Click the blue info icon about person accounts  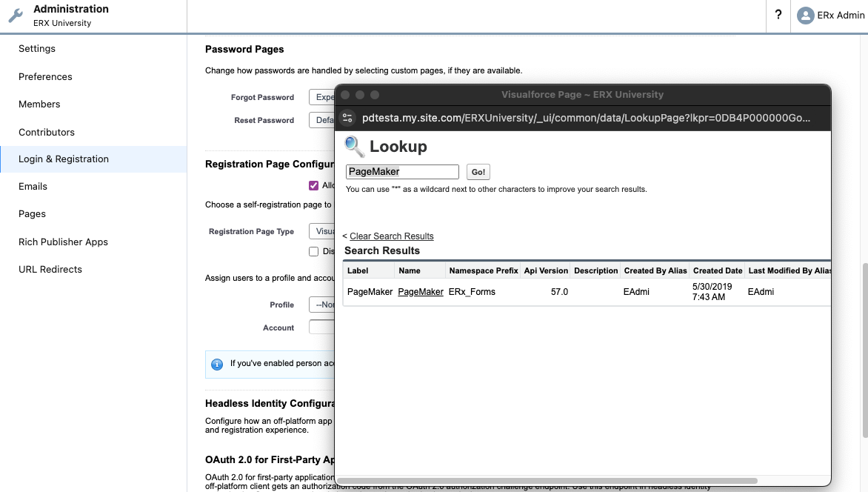(217, 364)
